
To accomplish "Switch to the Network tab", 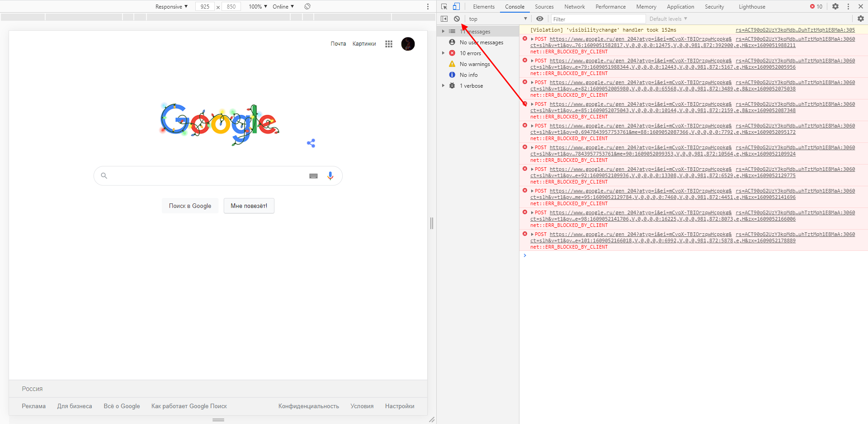I will tap(574, 7).
